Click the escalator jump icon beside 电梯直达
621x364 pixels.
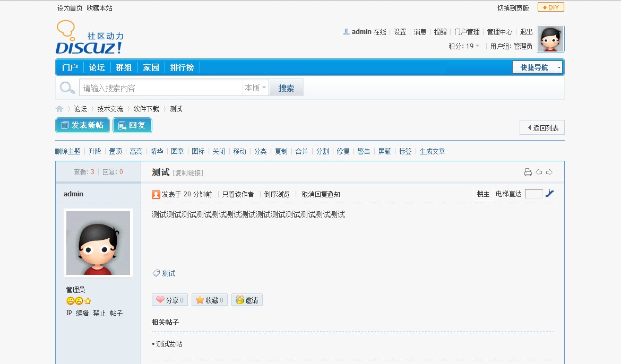(x=549, y=194)
